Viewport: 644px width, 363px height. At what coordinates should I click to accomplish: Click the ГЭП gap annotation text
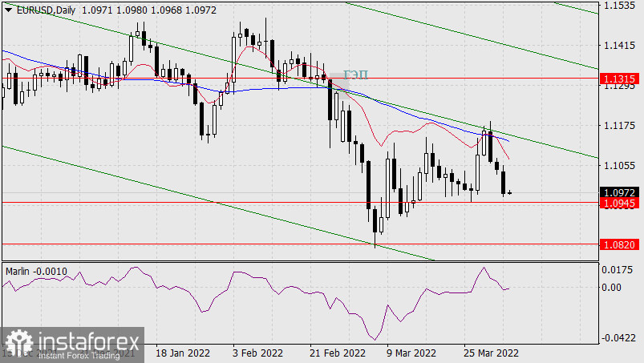[x=355, y=75]
